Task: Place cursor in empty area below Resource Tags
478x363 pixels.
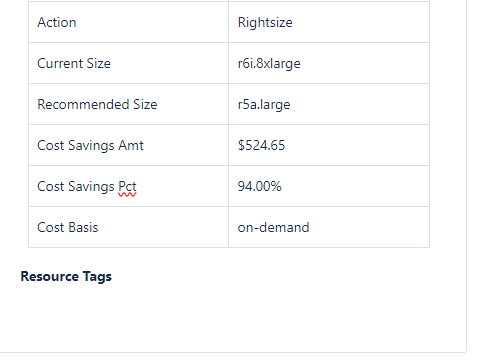Action: coord(233,317)
